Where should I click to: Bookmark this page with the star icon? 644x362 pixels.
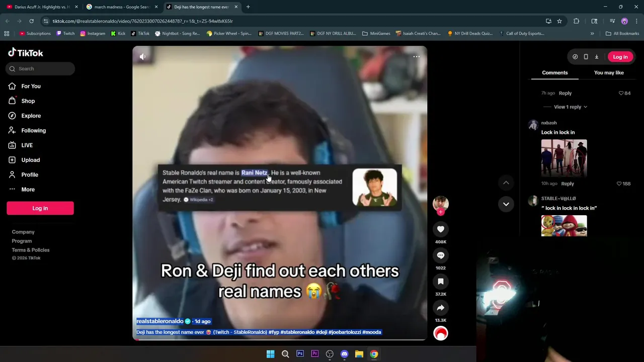(x=559, y=21)
